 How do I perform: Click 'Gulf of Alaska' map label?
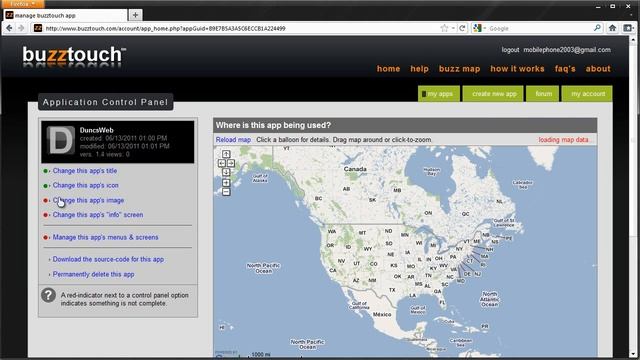260,178
